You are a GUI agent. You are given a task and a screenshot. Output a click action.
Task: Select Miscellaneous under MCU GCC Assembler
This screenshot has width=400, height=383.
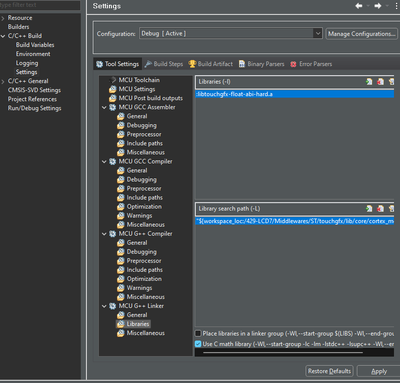[x=146, y=152]
